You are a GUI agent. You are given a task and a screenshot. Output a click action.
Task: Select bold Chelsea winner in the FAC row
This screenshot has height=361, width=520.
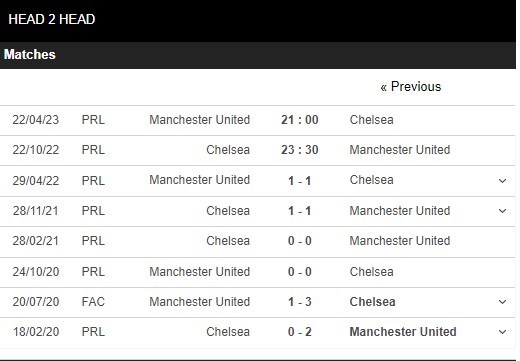372,302
